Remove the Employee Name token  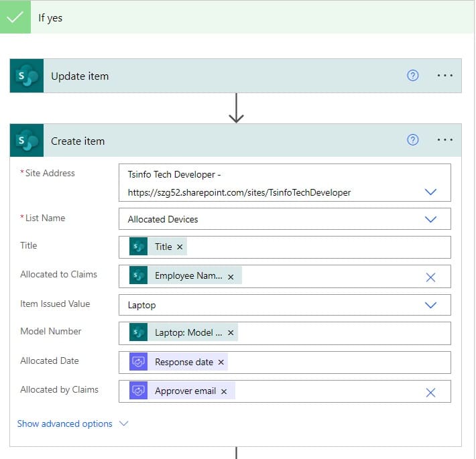point(231,277)
